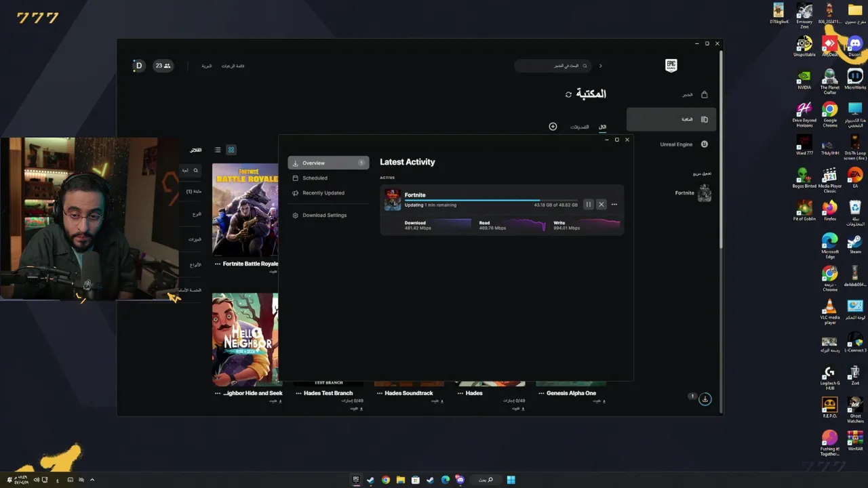
Task: Pause the Fortnite update download
Action: coord(589,205)
